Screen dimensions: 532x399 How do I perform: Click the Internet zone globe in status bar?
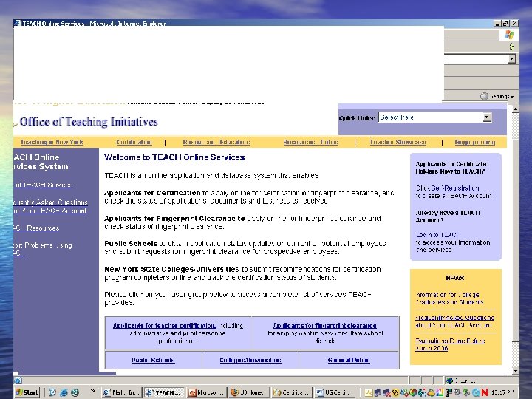pos(449,381)
